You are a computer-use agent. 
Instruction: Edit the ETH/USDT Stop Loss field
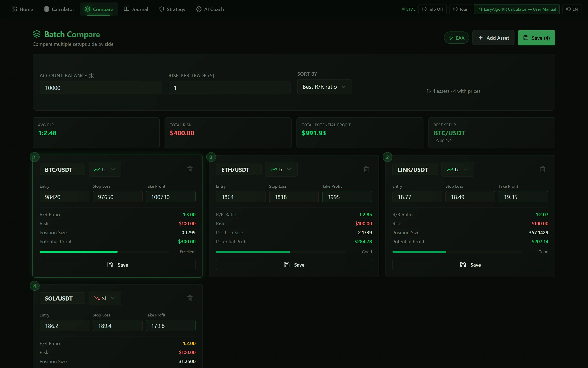[294, 197]
